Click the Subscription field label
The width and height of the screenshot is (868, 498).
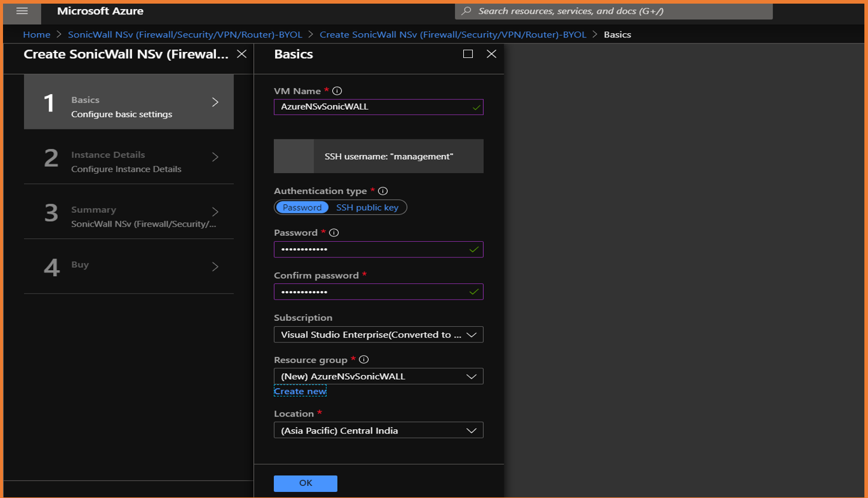point(303,318)
